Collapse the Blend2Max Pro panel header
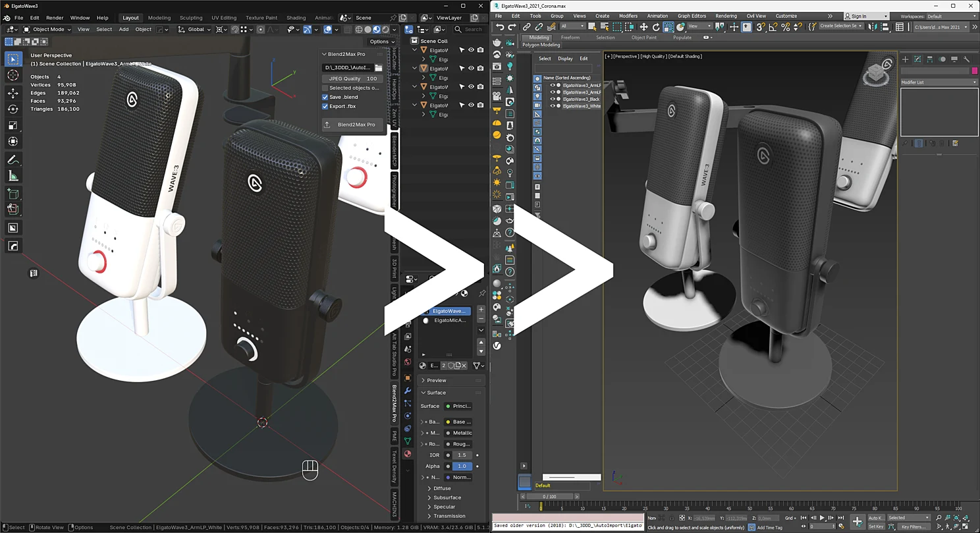Image resolution: width=980 pixels, height=533 pixels. [352, 54]
